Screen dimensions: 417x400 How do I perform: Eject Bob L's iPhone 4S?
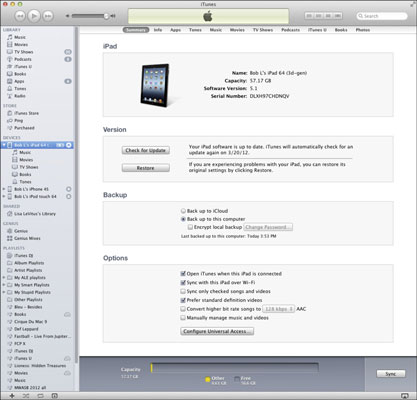[x=69, y=189]
